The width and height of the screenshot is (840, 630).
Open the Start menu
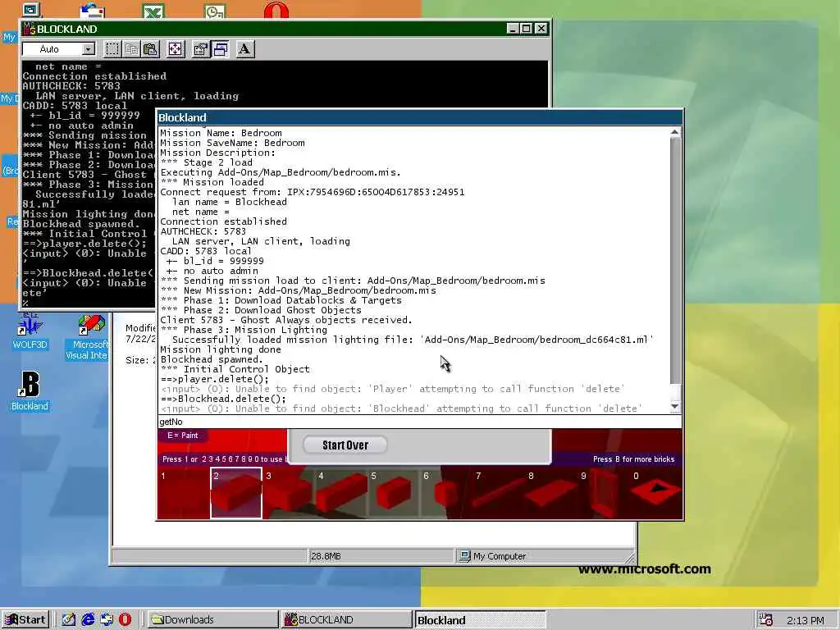(25, 620)
